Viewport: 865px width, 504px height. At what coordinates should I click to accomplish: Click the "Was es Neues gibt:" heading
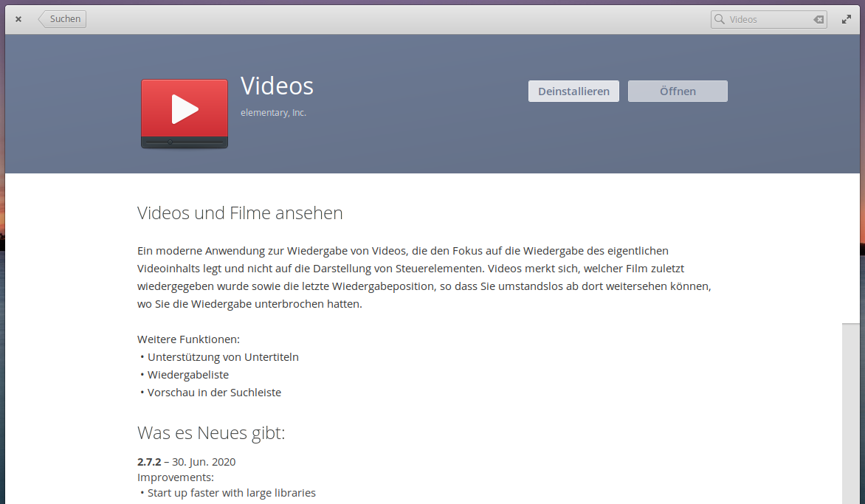click(211, 433)
